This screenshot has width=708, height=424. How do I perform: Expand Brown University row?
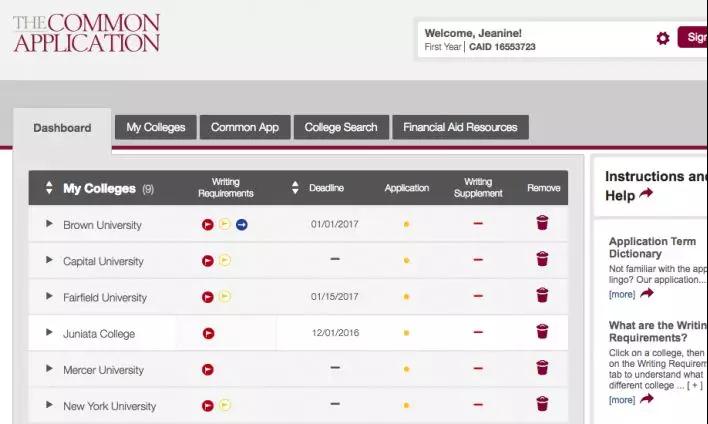pos(49,224)
